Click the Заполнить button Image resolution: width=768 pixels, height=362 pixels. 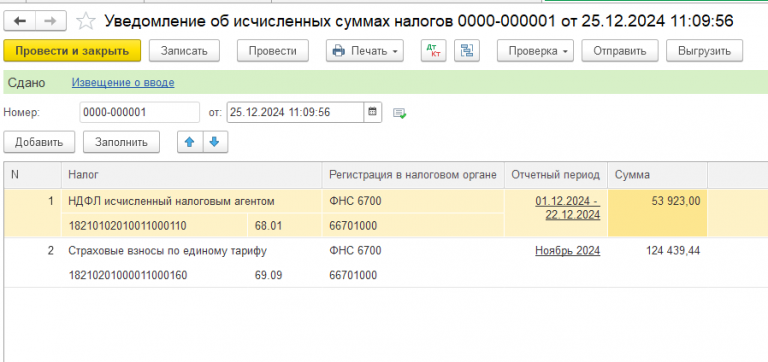[x=121, y=143]
